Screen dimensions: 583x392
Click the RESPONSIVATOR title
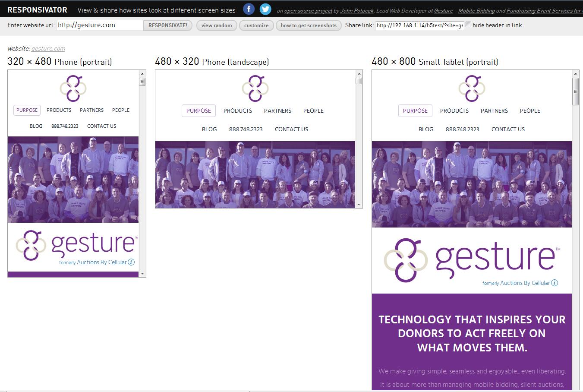click(x=37, y=9)
